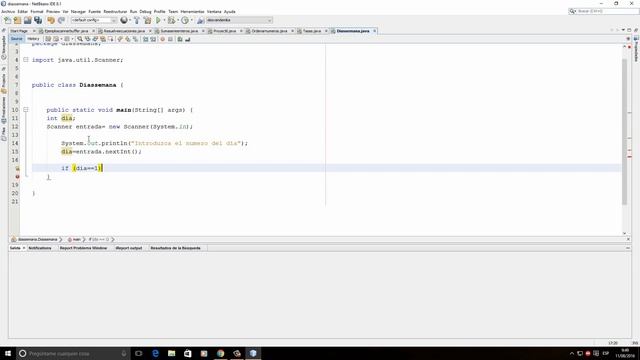Open the Windows Start menu

[x=8, y=353]
